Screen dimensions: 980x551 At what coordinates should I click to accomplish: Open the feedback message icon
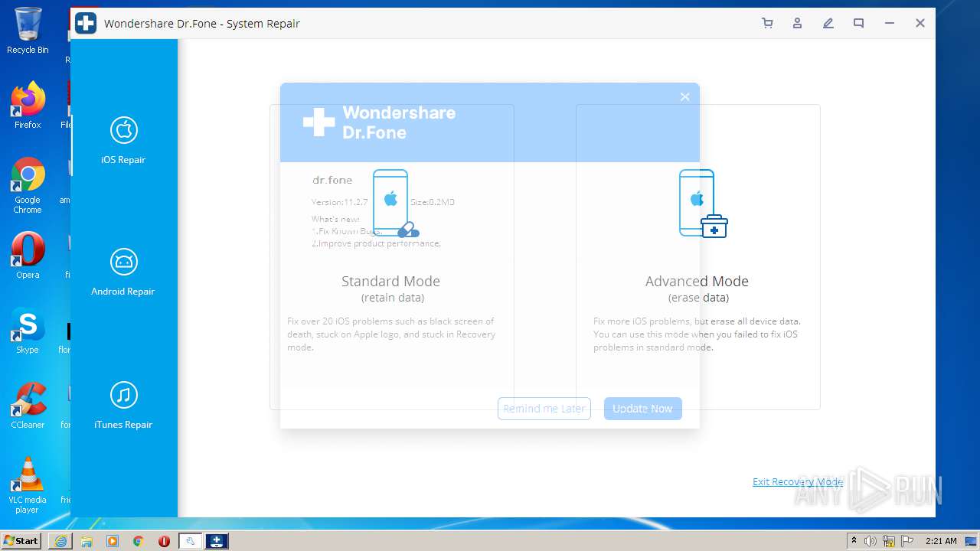tap(858, 23)
